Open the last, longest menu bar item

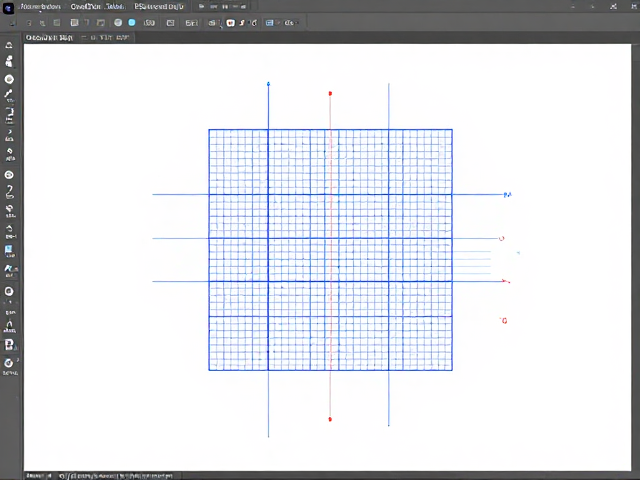click(159, 7)
